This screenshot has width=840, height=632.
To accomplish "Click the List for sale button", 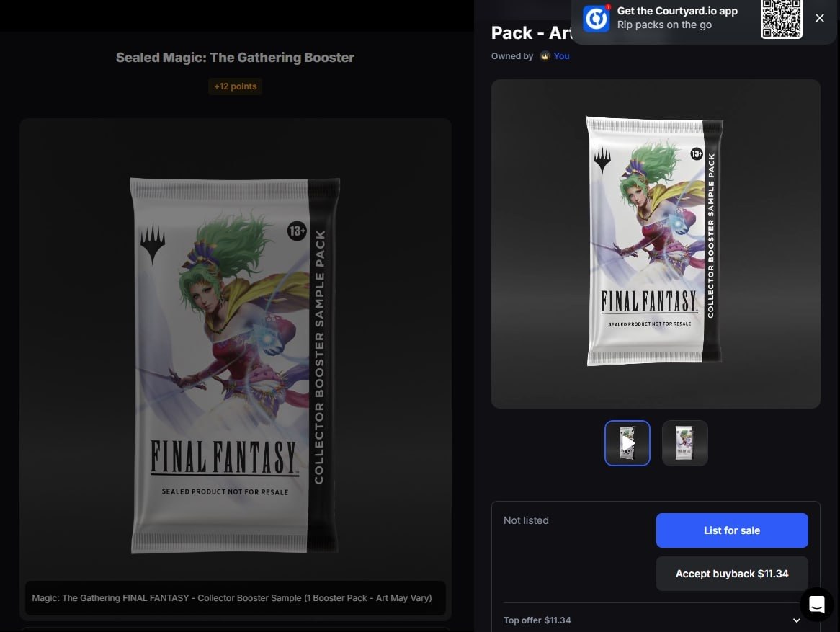I will tap(732, 530).
